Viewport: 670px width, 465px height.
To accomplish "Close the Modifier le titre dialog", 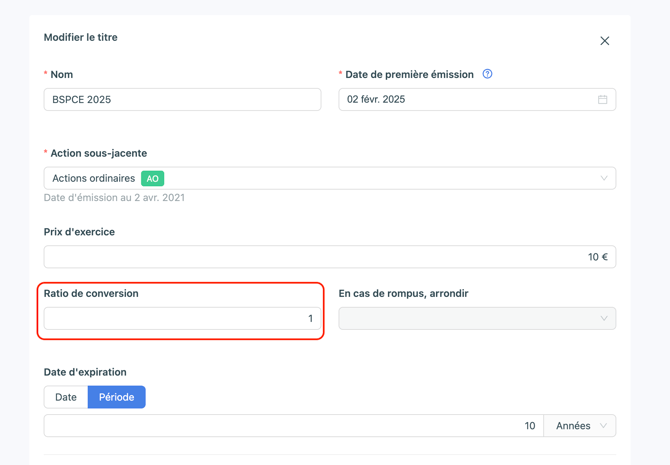I will click(x=604, y=41).
